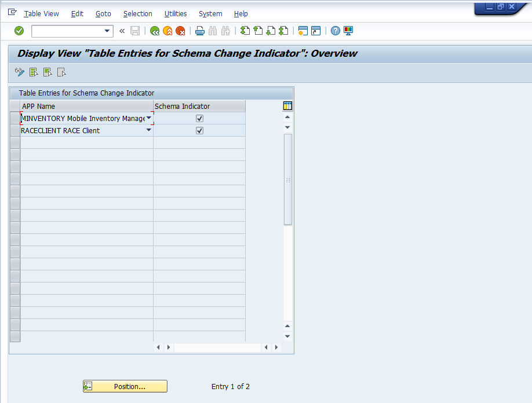Switch mode with Display/Change glasses-pencil icon
The width and height of the screenshot is (532, 403).
click(20, 72)
